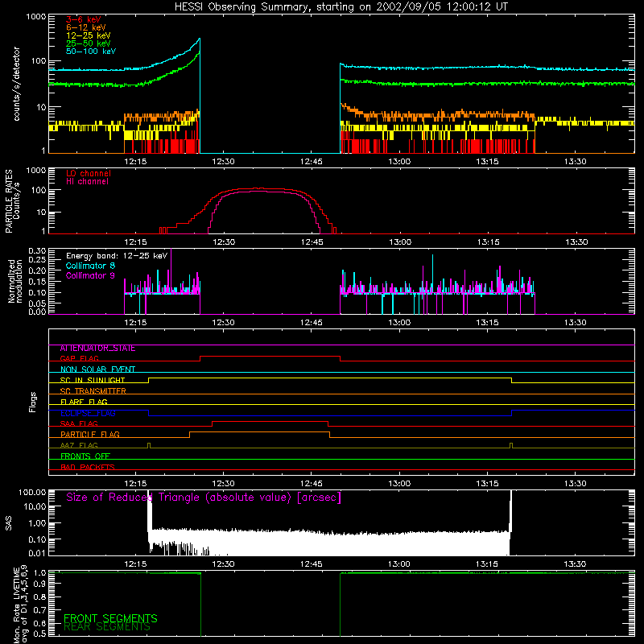Click the GAP_FLAG label
This screenshot has width=644, height=644.
(79, 358)
